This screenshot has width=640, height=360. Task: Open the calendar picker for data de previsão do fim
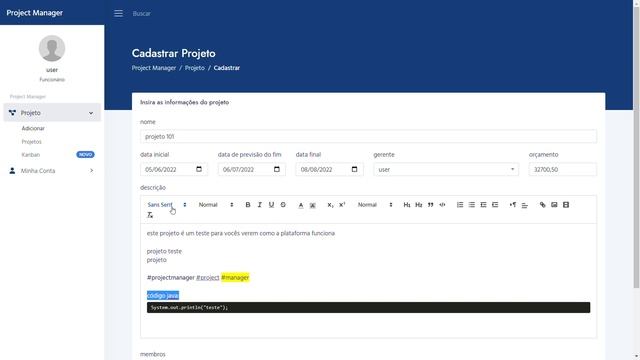pos(277,169)
